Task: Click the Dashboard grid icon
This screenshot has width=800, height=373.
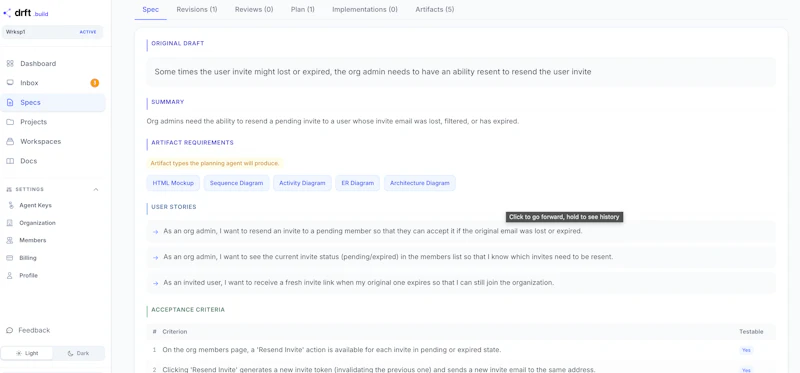Action: click(x=10, y=64)
